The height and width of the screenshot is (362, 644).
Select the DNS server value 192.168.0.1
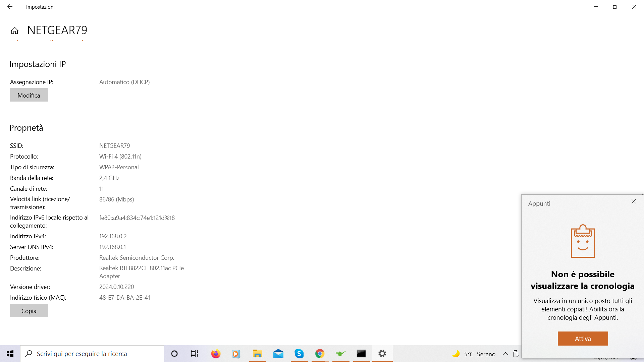[113, 247]
